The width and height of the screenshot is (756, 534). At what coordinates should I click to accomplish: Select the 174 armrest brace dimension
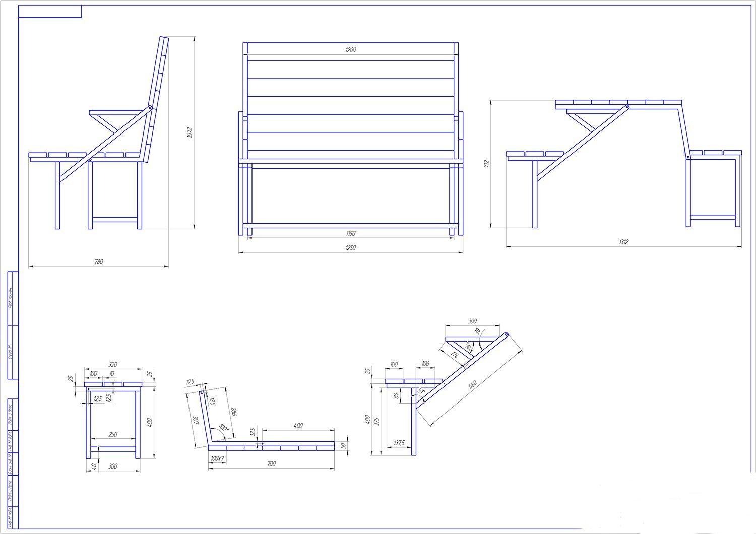455,354
